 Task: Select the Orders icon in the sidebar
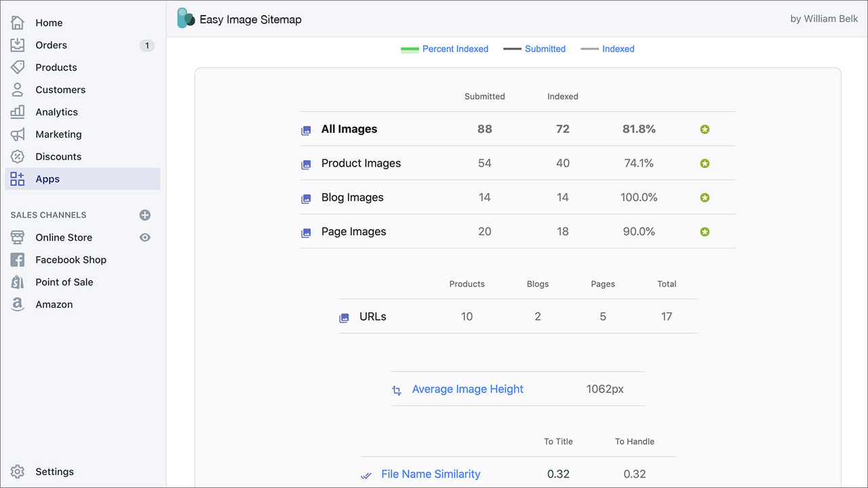[18, 45]
